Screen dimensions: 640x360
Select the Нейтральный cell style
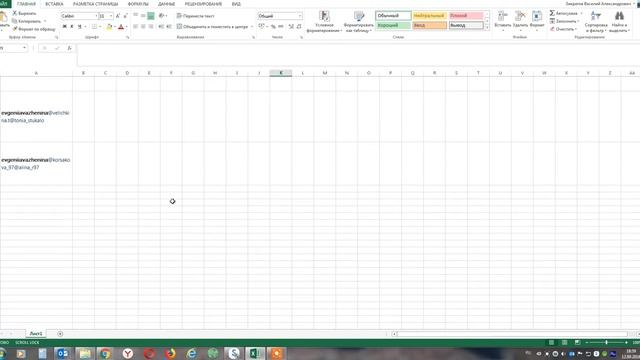coord(429,16)
